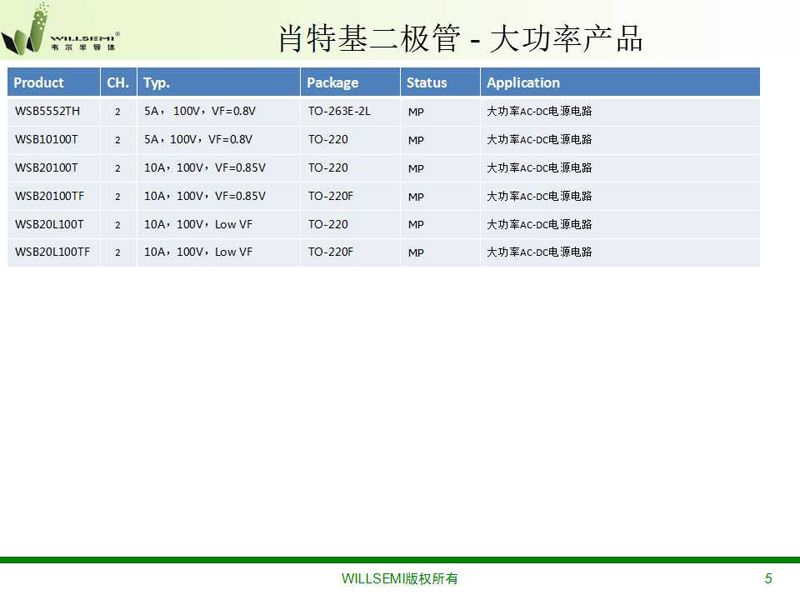This screenshot has width=800, height=600.
Task: Click the Low VF spec of WSB20L100TF
Action: click(198, 252)
